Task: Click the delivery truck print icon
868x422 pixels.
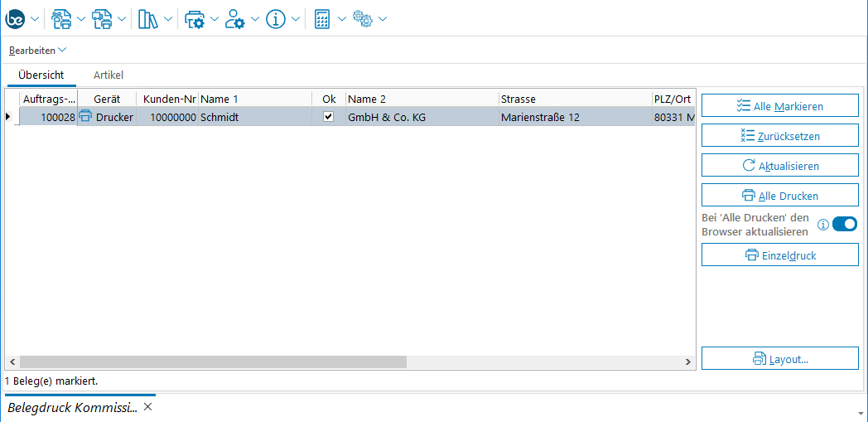Action: [102, 19]
